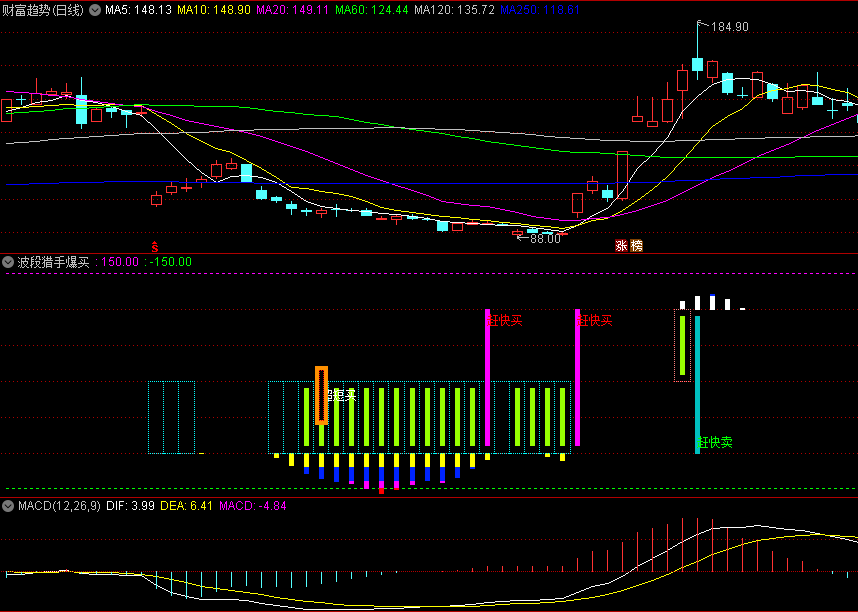Select the MA20: 149.11 label
858x612 pixels.
(x=292, y=10)
